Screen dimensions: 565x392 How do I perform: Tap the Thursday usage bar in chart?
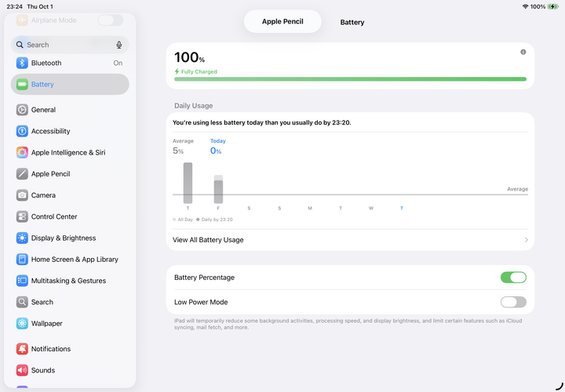(x=188, y=183)
